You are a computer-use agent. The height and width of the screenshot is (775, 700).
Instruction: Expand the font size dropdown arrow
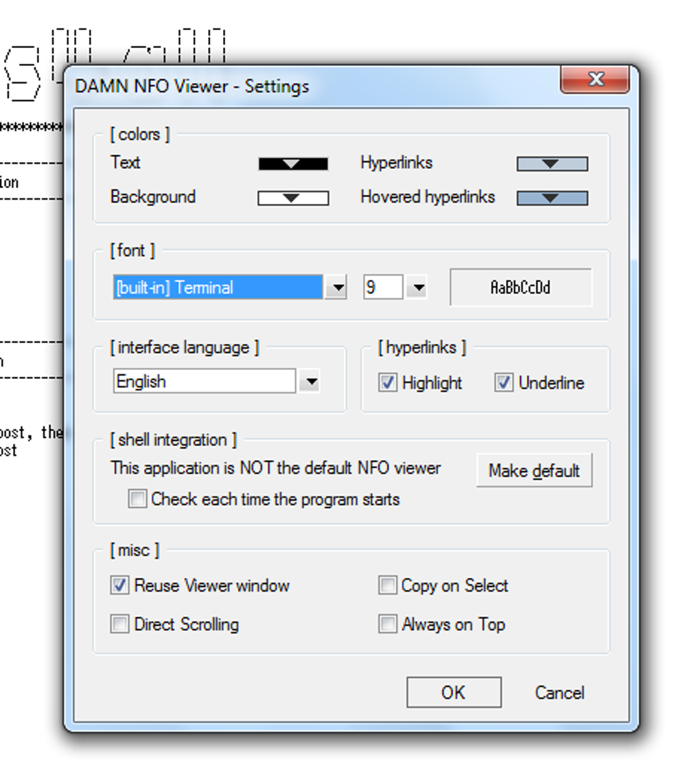(x=418, y=287)
